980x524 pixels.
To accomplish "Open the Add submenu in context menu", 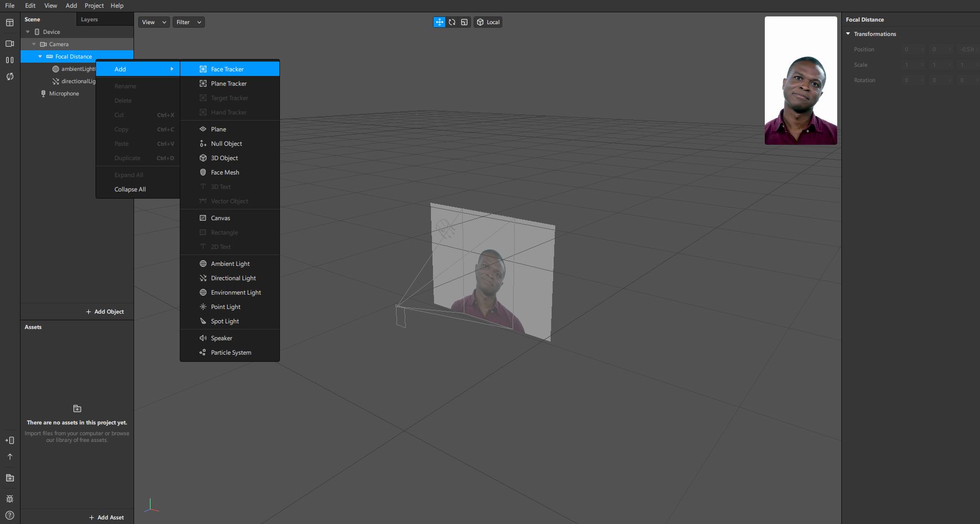I will (x=138, y=69).
